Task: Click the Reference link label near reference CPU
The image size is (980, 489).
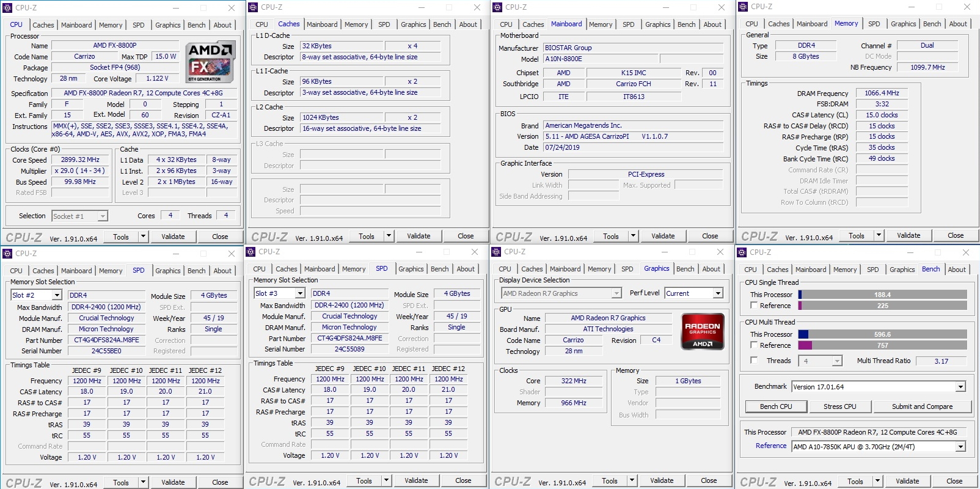Action: [771, 446]
